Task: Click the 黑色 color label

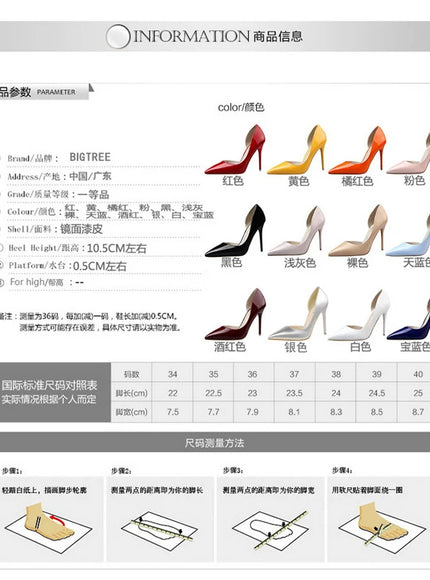Action: 231,262
